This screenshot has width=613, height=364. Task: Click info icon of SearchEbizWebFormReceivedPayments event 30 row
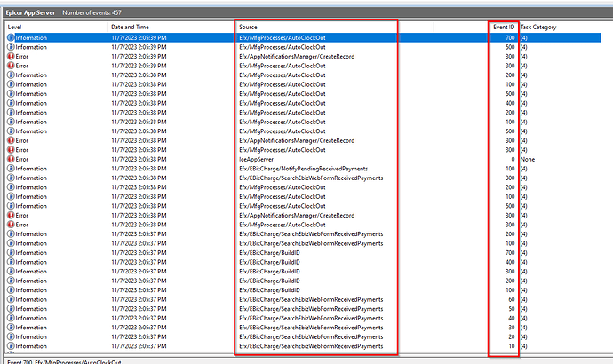(11, 328)
